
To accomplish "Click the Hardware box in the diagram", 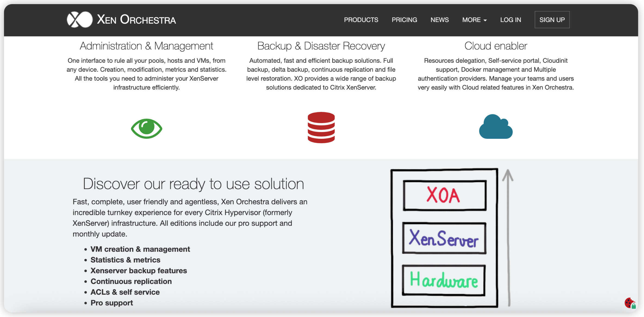I will (x=444, y=280).
